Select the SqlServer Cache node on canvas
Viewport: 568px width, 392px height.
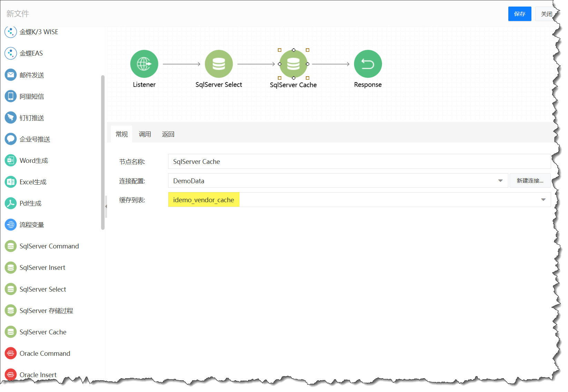coord(293,64)
